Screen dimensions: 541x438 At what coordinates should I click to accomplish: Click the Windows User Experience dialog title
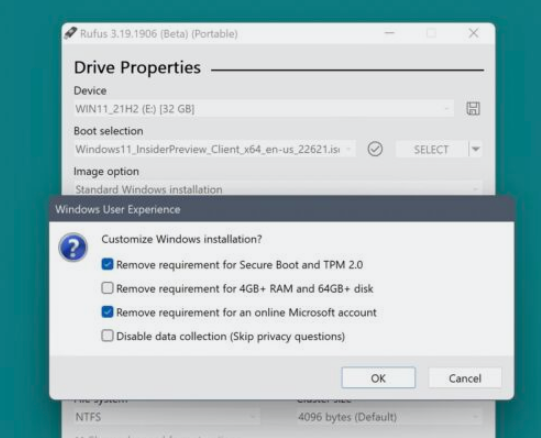point(118,209)
